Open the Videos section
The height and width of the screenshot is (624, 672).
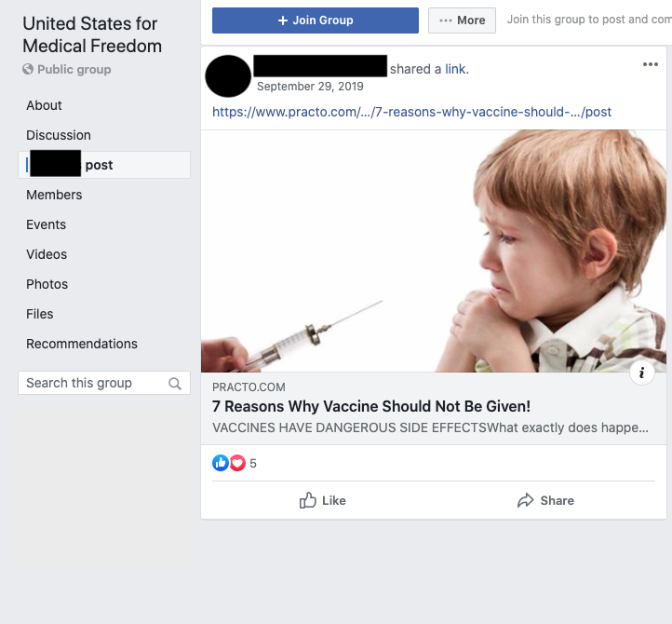[x=47, y=254]
